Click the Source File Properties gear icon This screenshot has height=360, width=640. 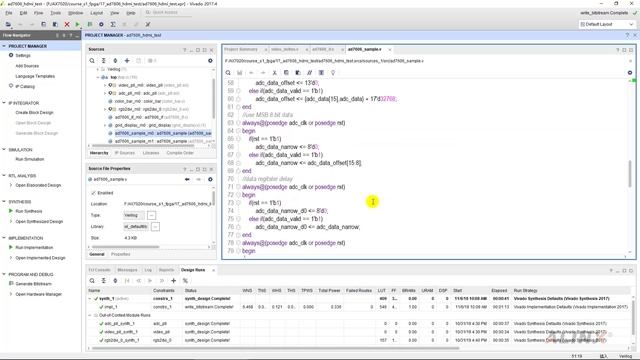pyautogui.click(x=210, y=180)
